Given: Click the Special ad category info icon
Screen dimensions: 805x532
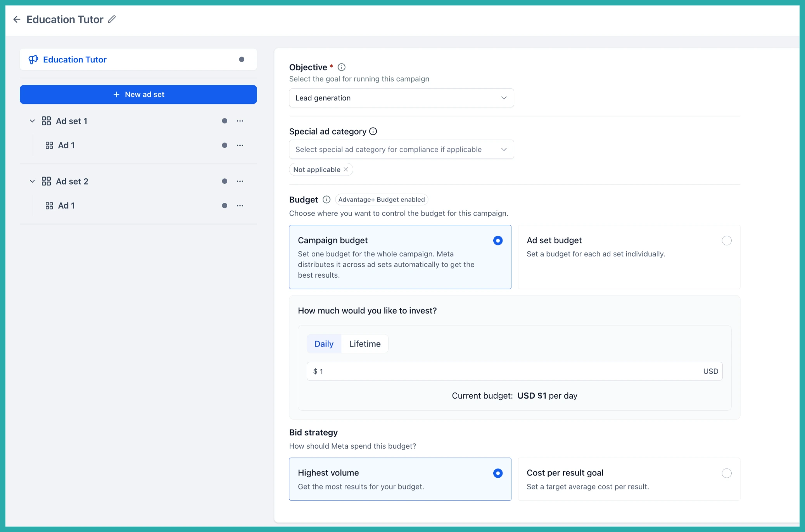Looking at the screenshot, I should pos(373,131).
